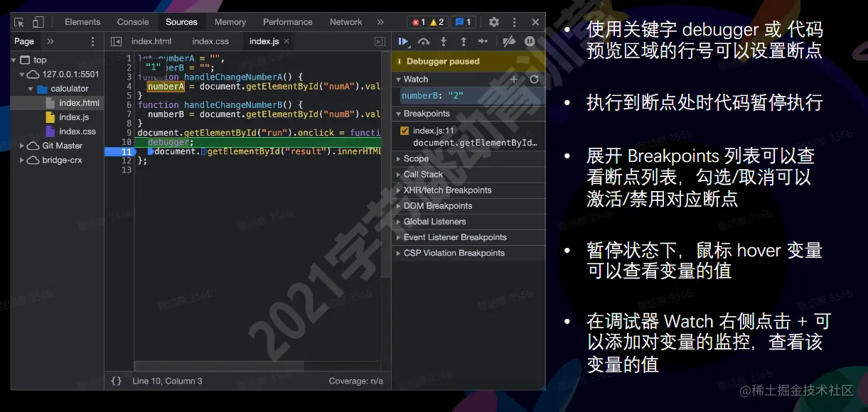Select the Sources tab
The image size is (868, 412).
(x=181, y=22)
